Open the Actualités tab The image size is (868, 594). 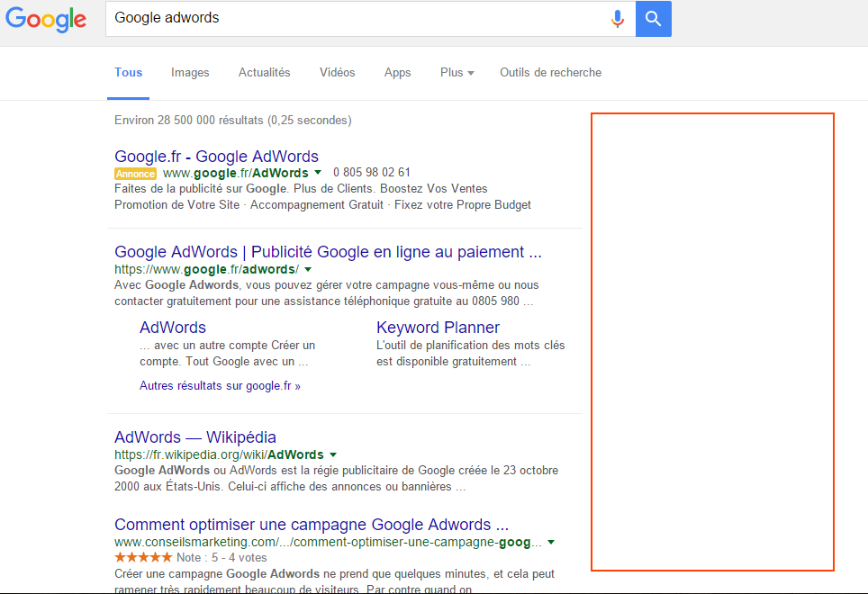coord(264,73)
